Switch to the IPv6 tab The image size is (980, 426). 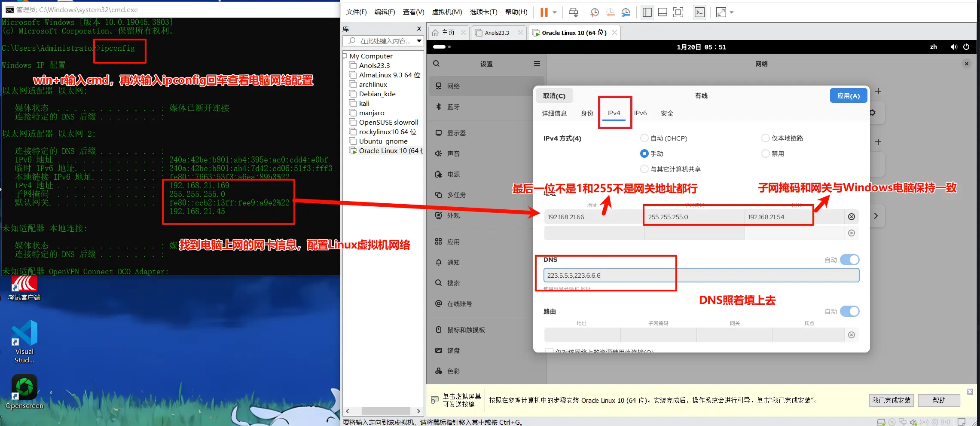(640, 113)
